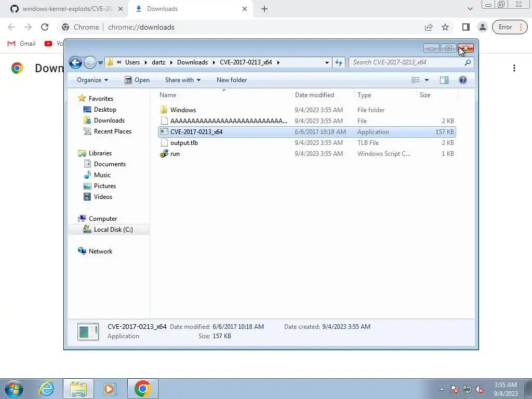Launch Internet Explorer from the taskbar
Viewport: 532px width, 399px height.
coord(46,389)
